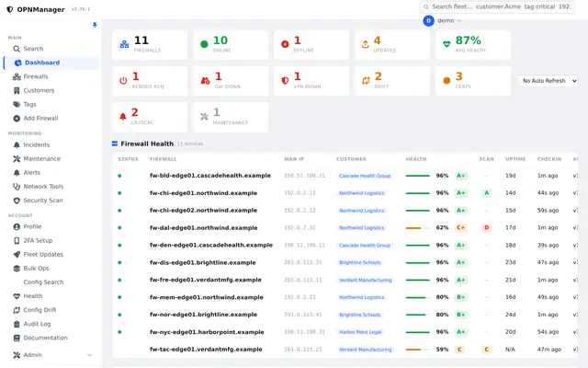Viewport: 588px width, 368px height.
Task: Click Brightline Schools link for fw-dis-edge01
Action: click(x=359, y=262)
